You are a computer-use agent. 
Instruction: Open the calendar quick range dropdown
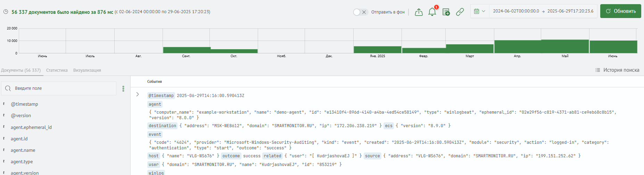pyautogui.click(x=480, y=11)
